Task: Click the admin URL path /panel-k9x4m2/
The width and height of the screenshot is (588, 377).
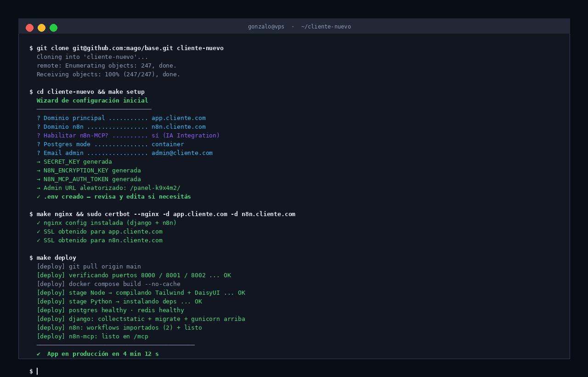Action: pos(155,188)
